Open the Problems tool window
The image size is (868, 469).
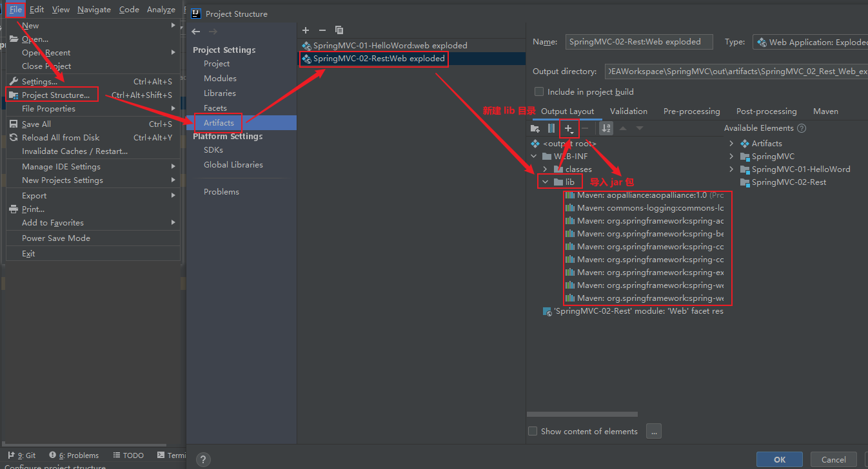pos(74,455)
